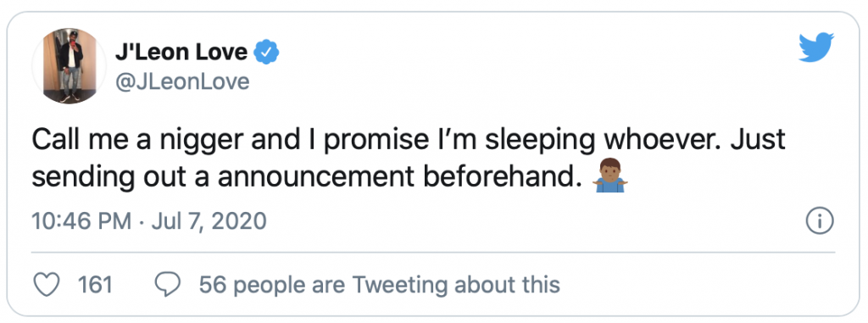
Task: Open the @JLeonLove handle link
Action: coord(182,81)
